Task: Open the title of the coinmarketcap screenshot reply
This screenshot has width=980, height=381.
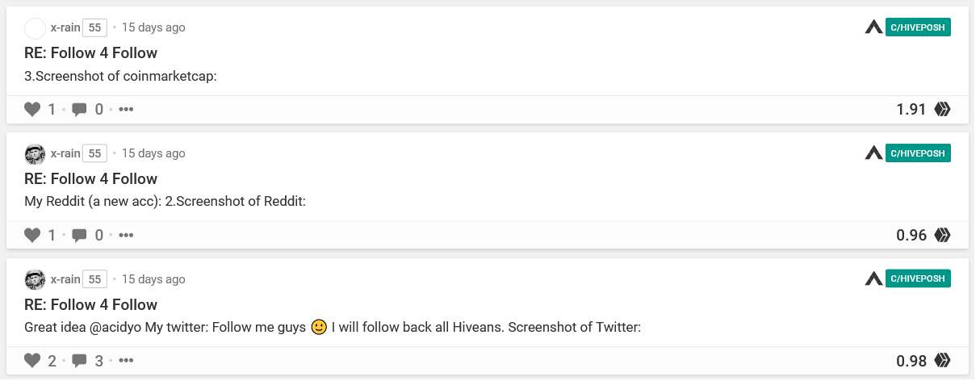Action: coord(90,52)
